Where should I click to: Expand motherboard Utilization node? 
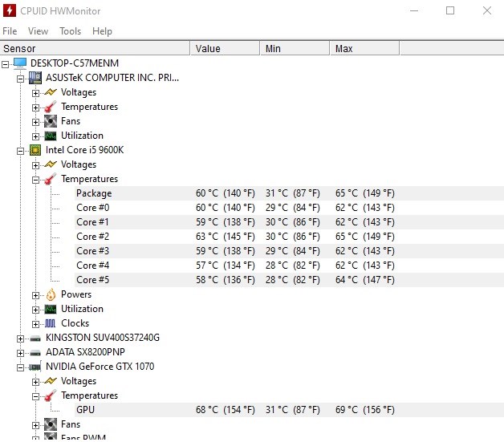tap(35, 137)
